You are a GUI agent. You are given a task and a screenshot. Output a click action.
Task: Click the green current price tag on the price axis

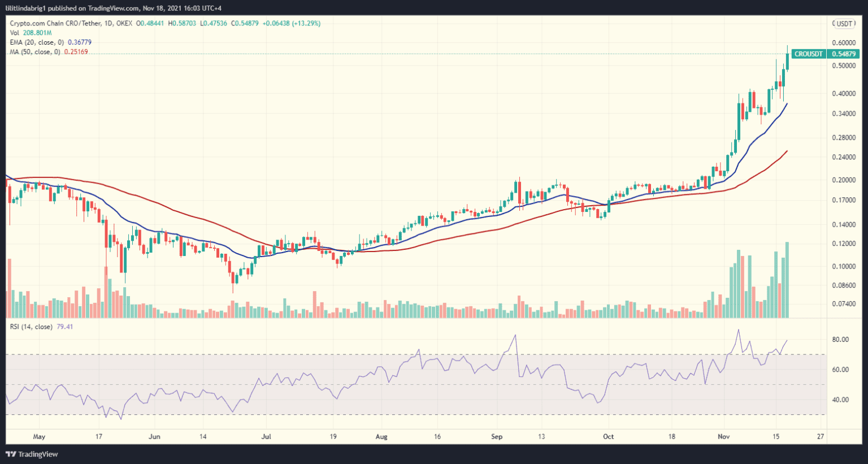click(x=843, y=54)
